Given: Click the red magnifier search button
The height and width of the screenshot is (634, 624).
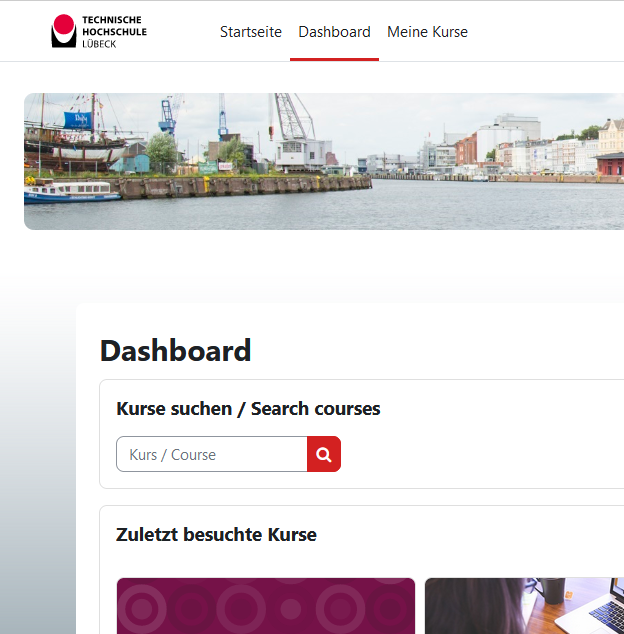Looking at the screenshot, I should pyautogui.click(x=324, y=454).
